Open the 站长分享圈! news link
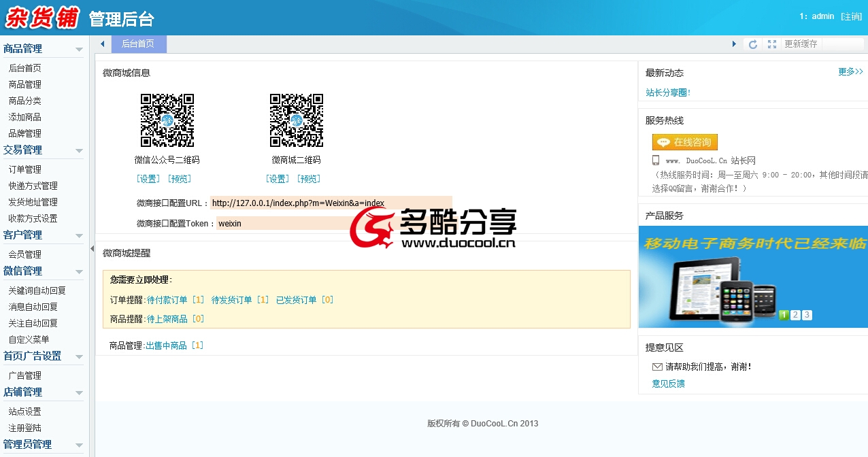868x457 pixels. click(668, 92)
